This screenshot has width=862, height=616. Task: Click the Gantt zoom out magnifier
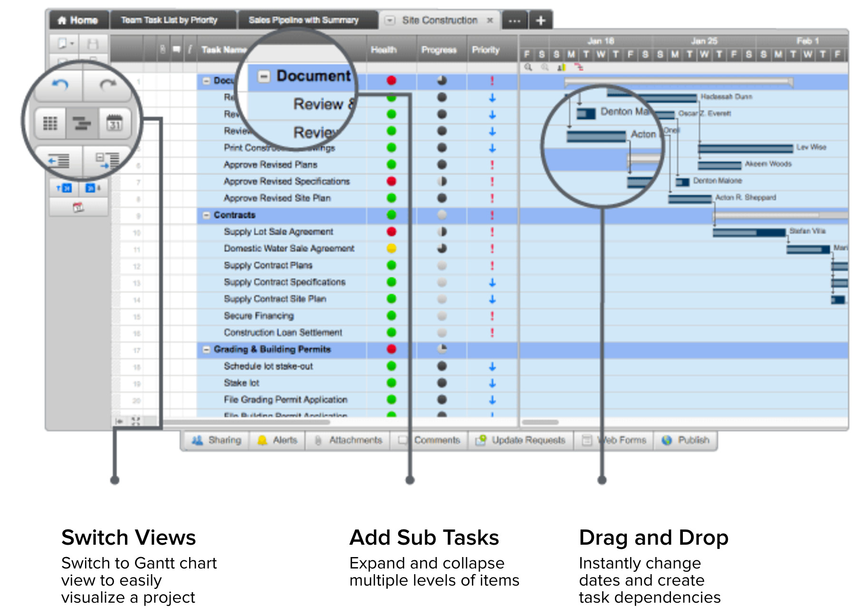[x=545, y=67]
